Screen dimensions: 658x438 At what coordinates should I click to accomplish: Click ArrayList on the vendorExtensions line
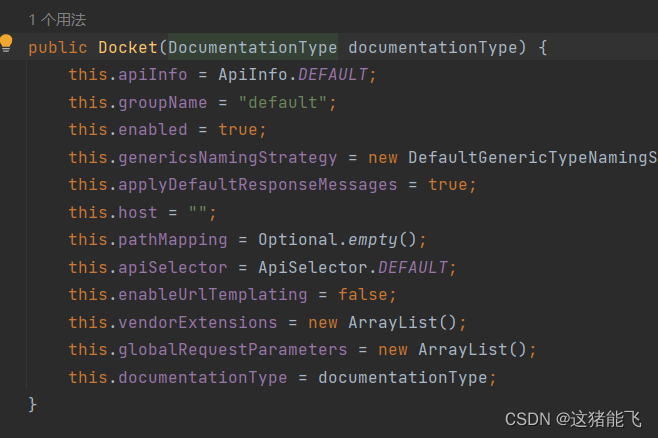tap(392, 323)
